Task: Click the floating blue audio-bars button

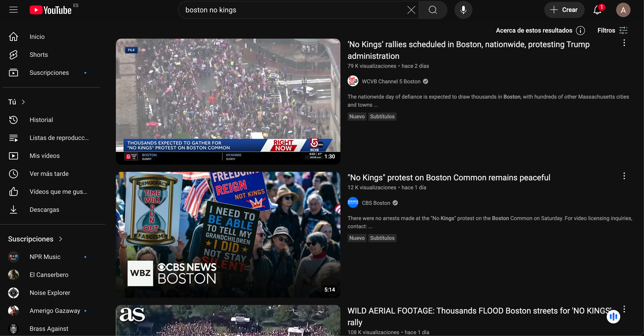Action: coord(613,317)
